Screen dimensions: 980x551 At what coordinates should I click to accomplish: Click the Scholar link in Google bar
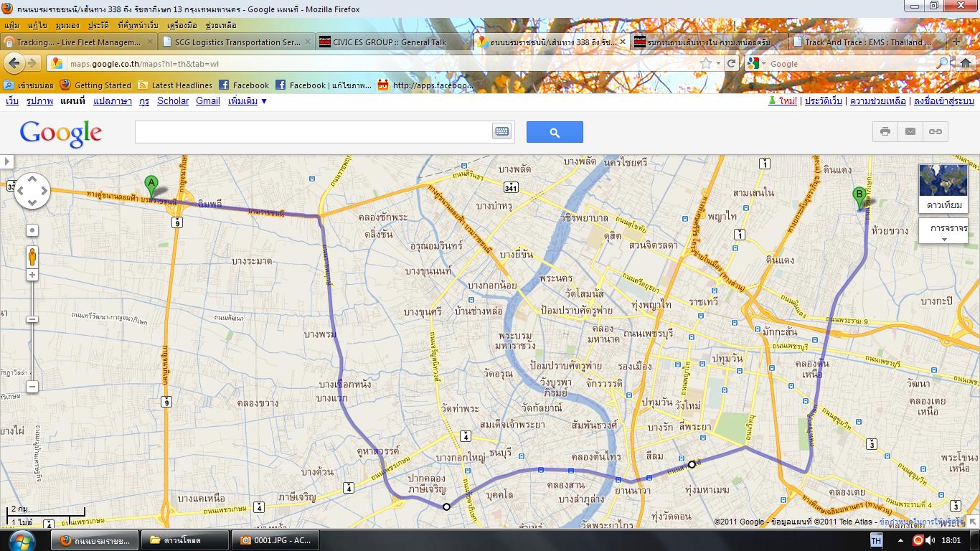(173, 101)
